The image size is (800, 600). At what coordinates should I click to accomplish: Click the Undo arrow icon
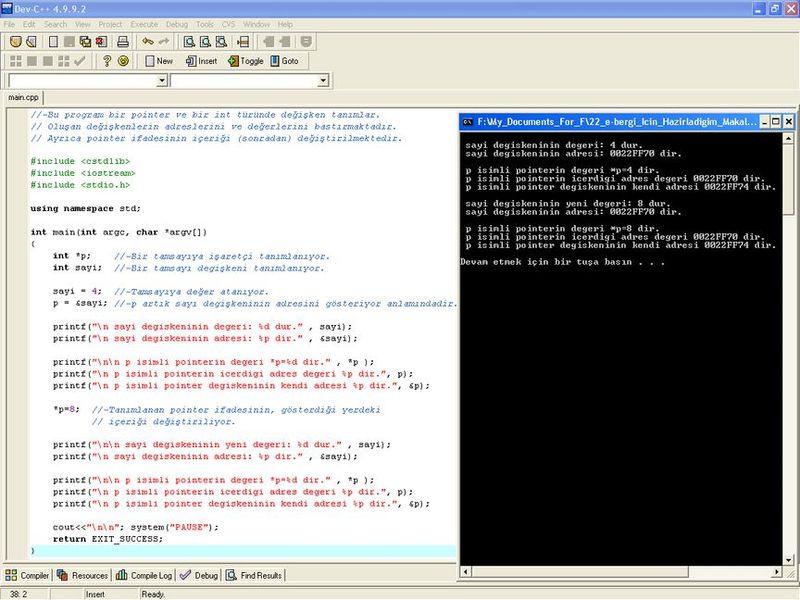coord(147,42)
